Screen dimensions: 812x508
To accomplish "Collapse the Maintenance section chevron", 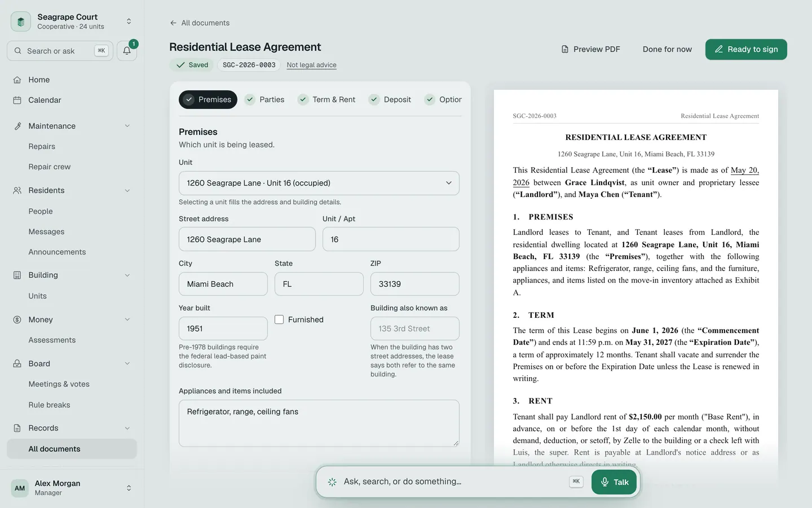I will click(127, 126).
